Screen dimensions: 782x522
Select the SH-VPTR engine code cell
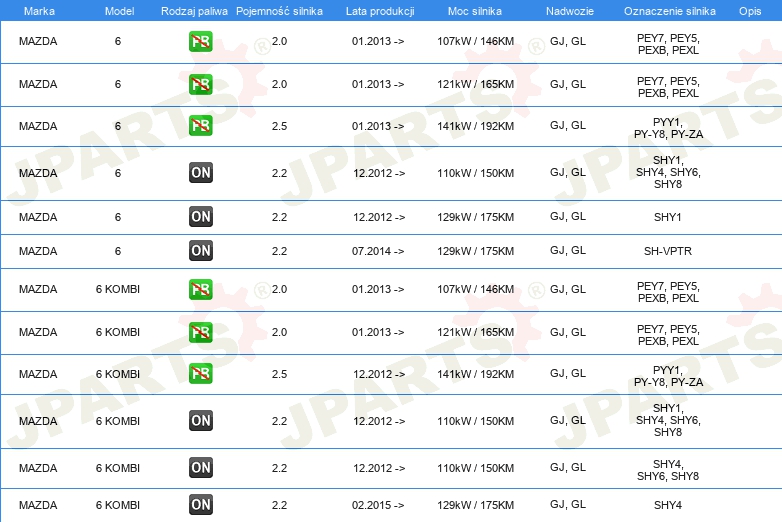point(668,251)
